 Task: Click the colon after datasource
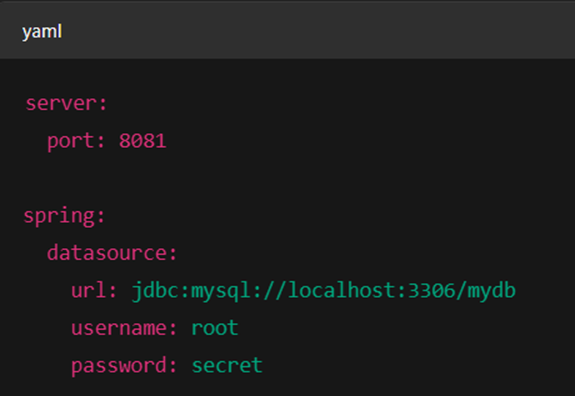click(x=173, y=254)
